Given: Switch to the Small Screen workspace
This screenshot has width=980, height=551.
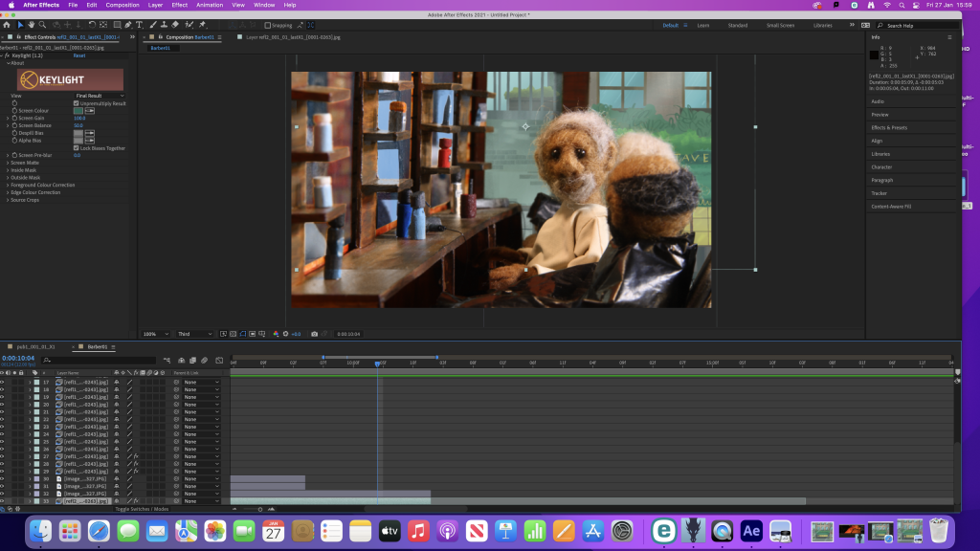Looking at the screenshot, I should click(780, 26).
